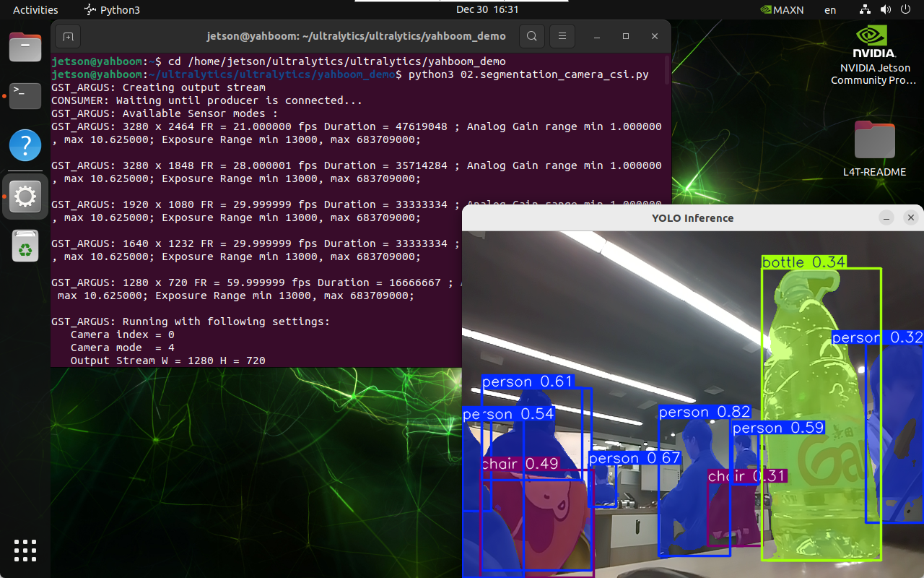Close the YOLO Inference window

click(911, 217)
